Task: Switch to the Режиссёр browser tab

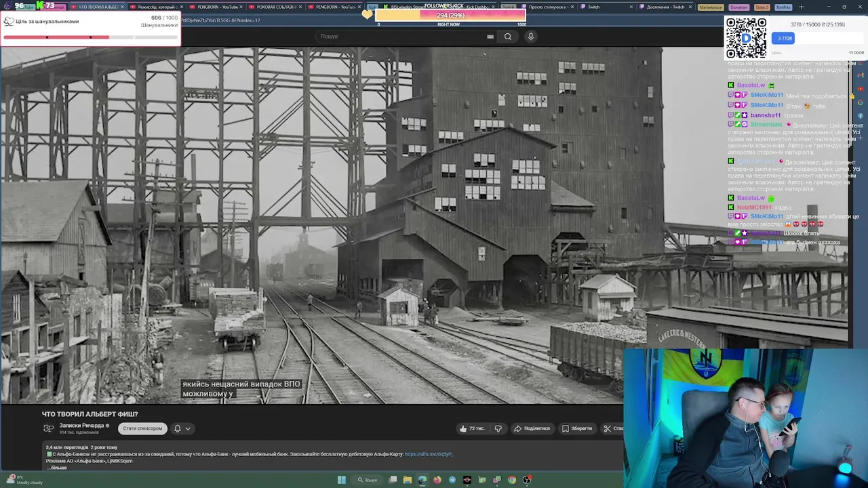Action: tap(156, 7)
